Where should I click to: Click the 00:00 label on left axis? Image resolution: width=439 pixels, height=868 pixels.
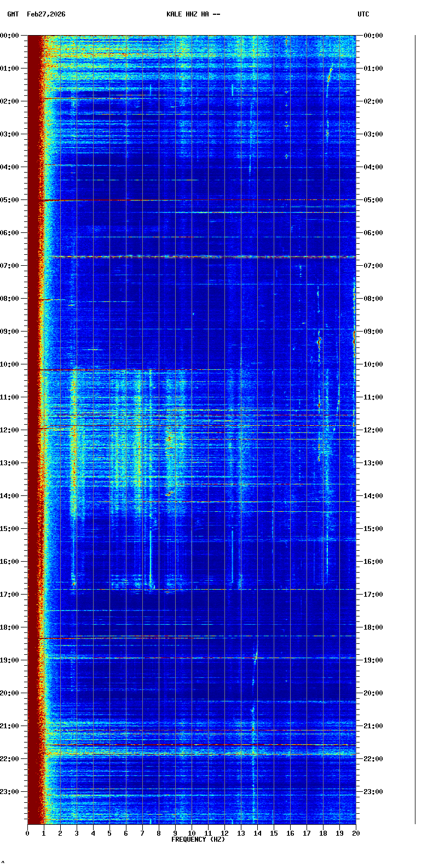[x=10, y=36]
